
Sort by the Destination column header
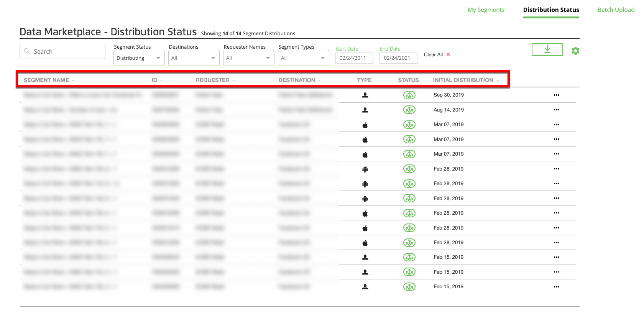[299, 80]
